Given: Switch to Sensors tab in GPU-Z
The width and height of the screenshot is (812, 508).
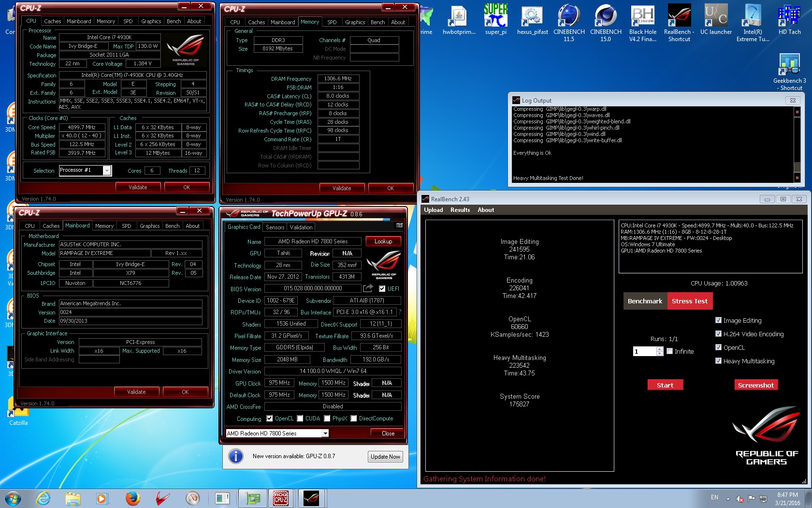Looking at the screenshot, I should 275,227.
